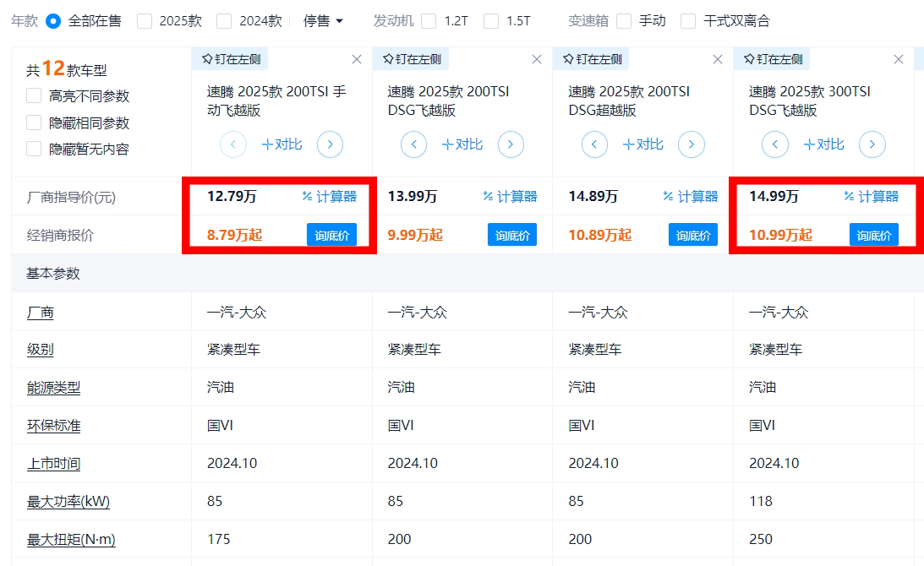Open the 停售 dropdown
Viewport: 924px width, 566px height.
[323, 21]
